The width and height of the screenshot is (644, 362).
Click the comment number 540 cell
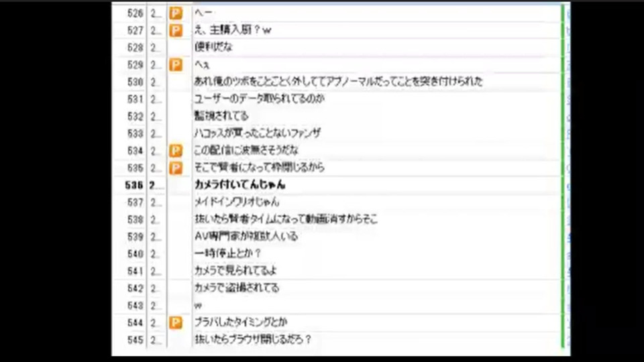tap(135, 254)
